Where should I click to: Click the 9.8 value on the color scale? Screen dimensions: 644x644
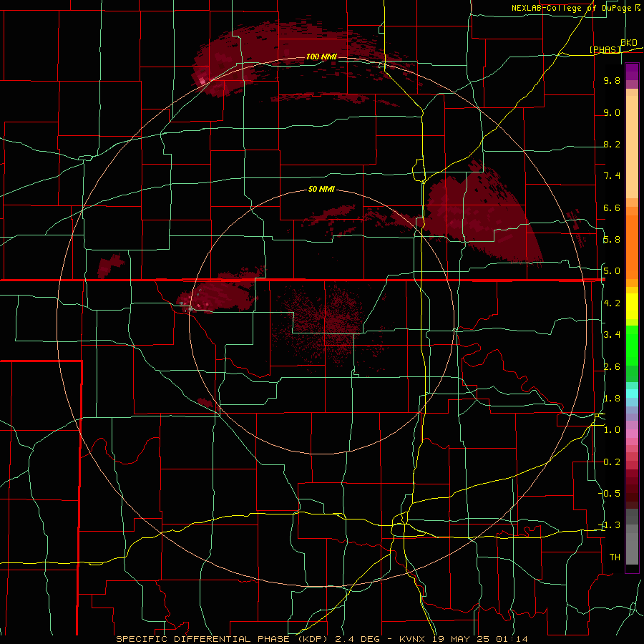[612, 81]
